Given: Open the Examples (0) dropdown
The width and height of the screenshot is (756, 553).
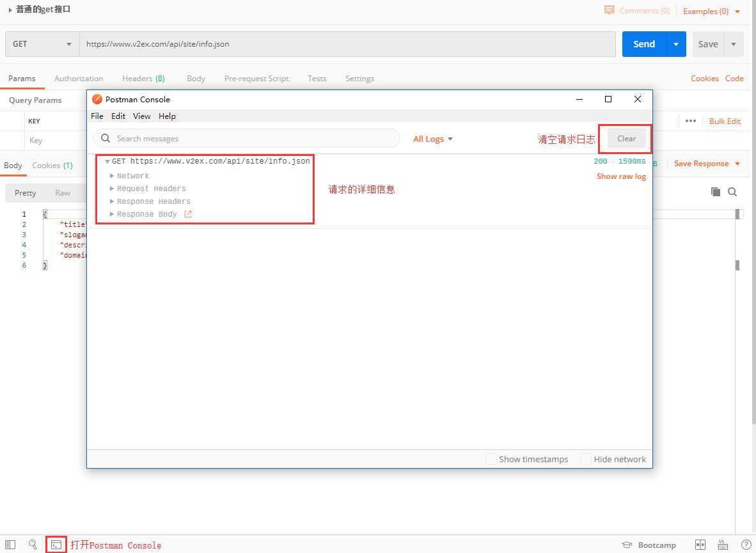Looking at the screenshot, I should point(711,11).
